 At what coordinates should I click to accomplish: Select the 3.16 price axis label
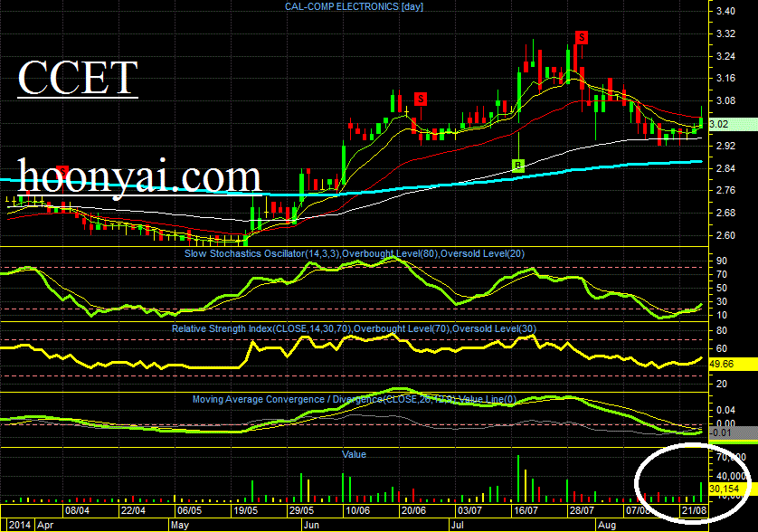(x=725, y=79)
